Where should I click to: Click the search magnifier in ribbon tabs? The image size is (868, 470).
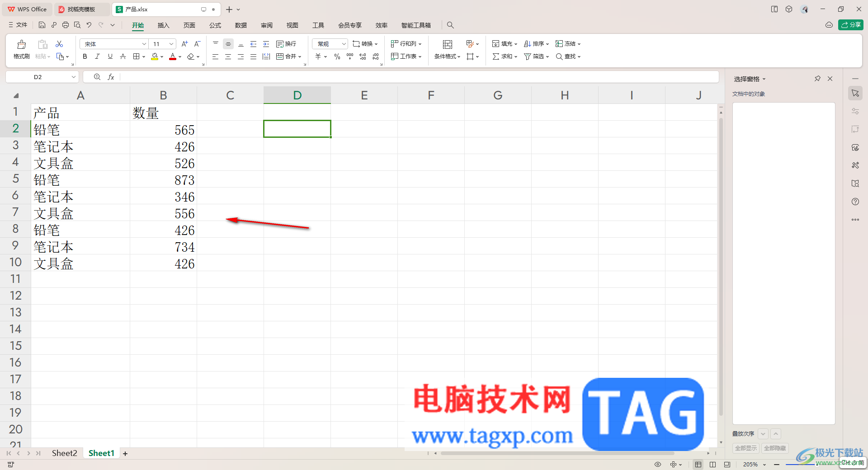[450, 25]
